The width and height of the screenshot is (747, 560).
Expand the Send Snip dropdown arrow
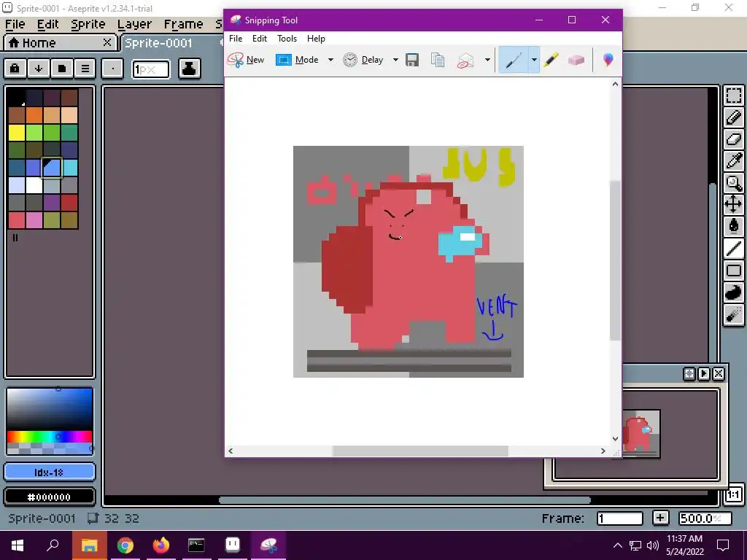click(x=487, y=60)
